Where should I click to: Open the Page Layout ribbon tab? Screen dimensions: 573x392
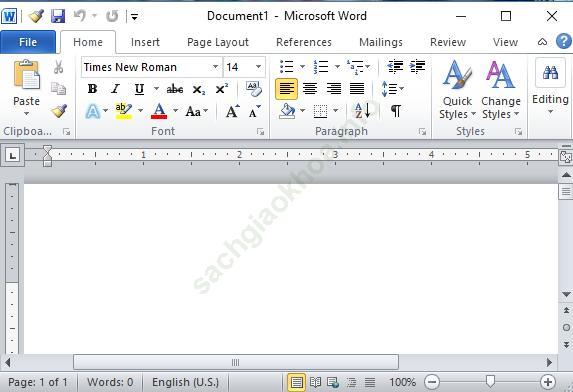tap(218, 42)
